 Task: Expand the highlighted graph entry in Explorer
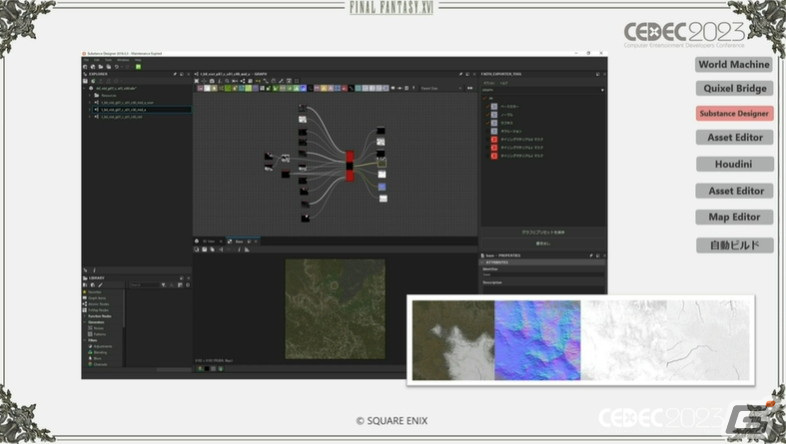[90, 109]
